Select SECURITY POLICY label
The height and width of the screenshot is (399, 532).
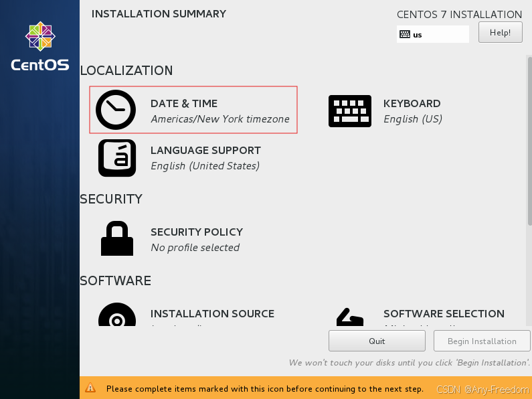pyautogui.click(x=197, y=232)
